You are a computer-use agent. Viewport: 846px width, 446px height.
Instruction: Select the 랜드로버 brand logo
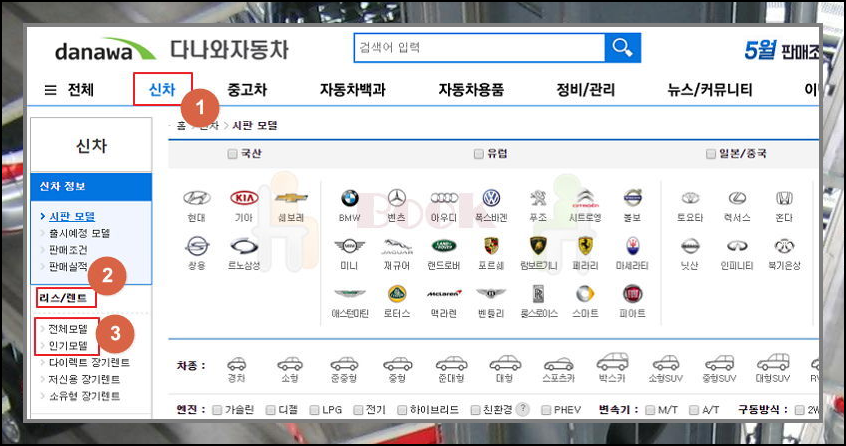click(444, 246)
